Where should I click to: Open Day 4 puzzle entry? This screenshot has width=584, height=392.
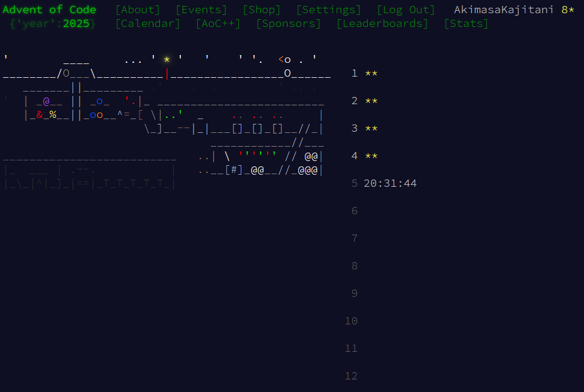tap(364, 156)
